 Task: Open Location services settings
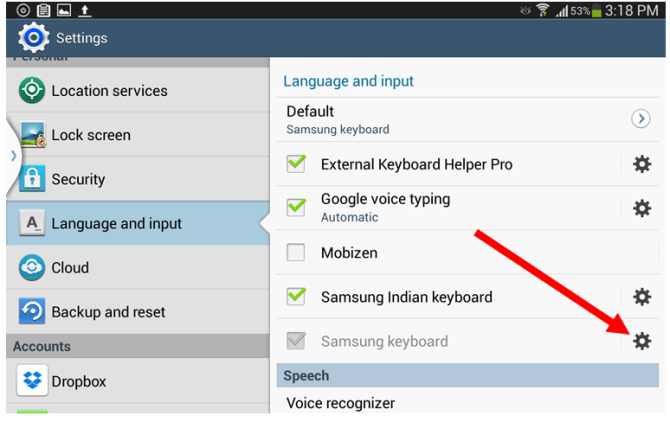pyautogui.click(x=138, y=91)
